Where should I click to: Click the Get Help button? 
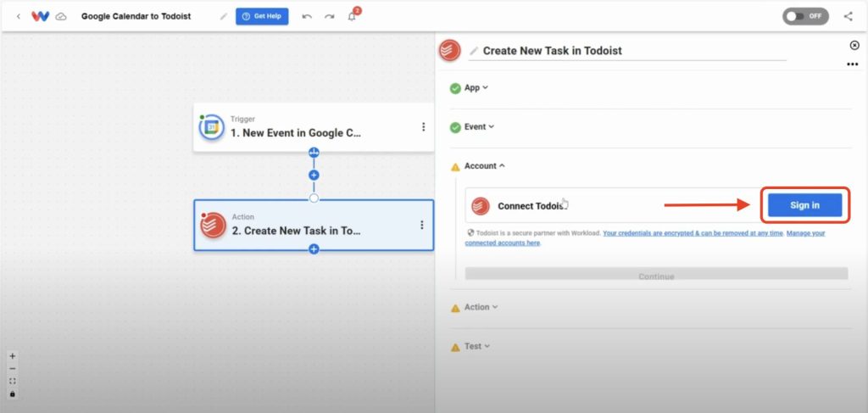[x=262, y=16]
